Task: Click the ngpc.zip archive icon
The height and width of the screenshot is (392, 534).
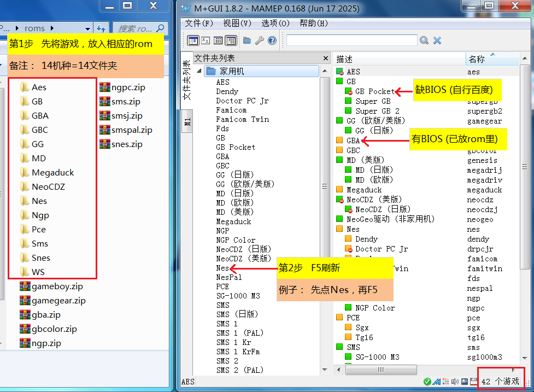Action: [105, 87]
